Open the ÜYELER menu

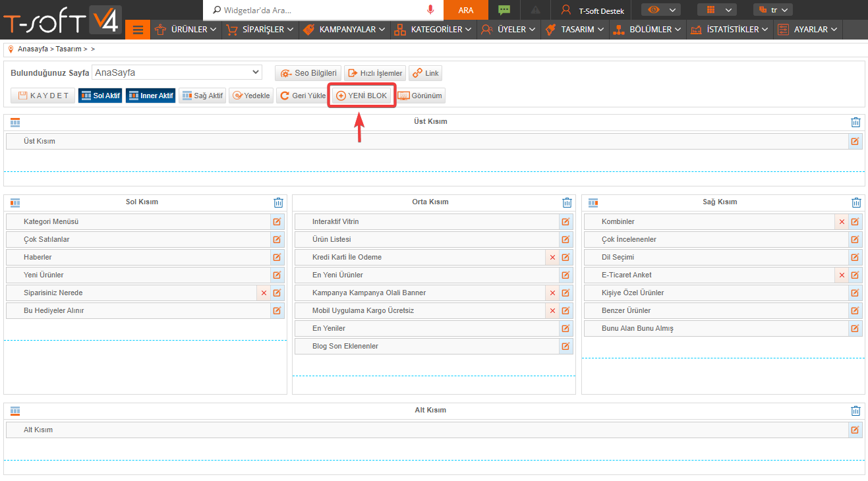click(x=508, y=30)
